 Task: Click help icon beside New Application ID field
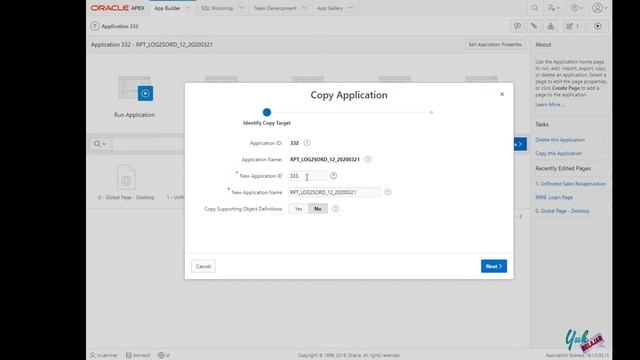point(333,176)
